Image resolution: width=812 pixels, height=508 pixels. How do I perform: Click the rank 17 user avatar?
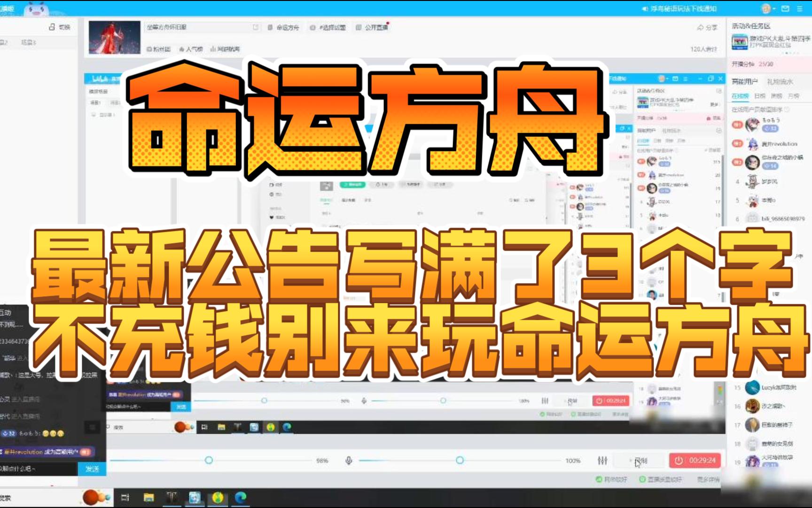point(752,425)
